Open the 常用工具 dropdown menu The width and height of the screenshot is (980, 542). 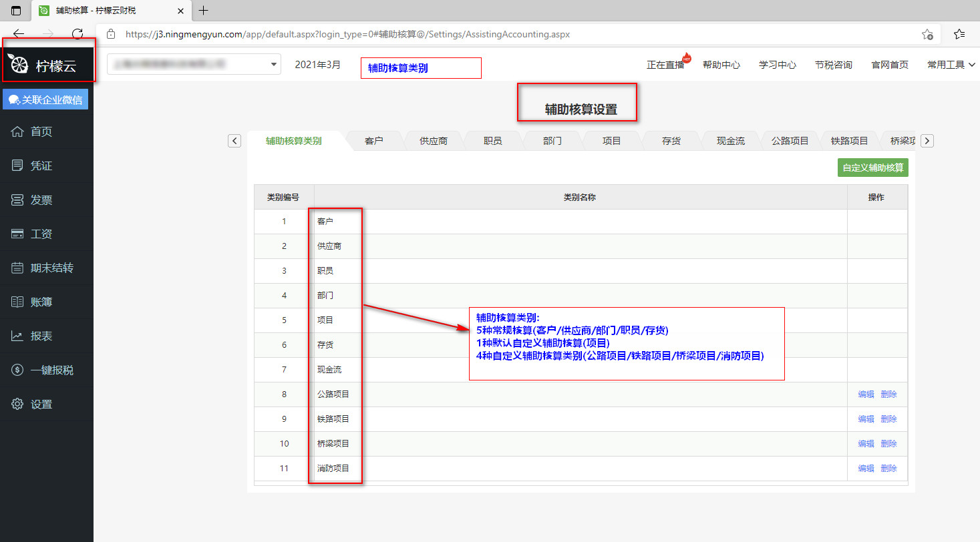[951, 65]
